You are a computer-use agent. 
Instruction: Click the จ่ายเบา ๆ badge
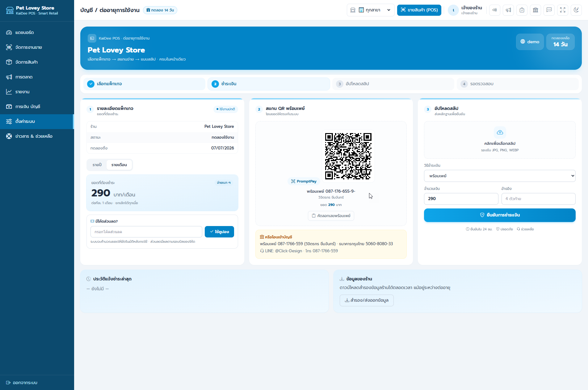click(x=224, y=183)
